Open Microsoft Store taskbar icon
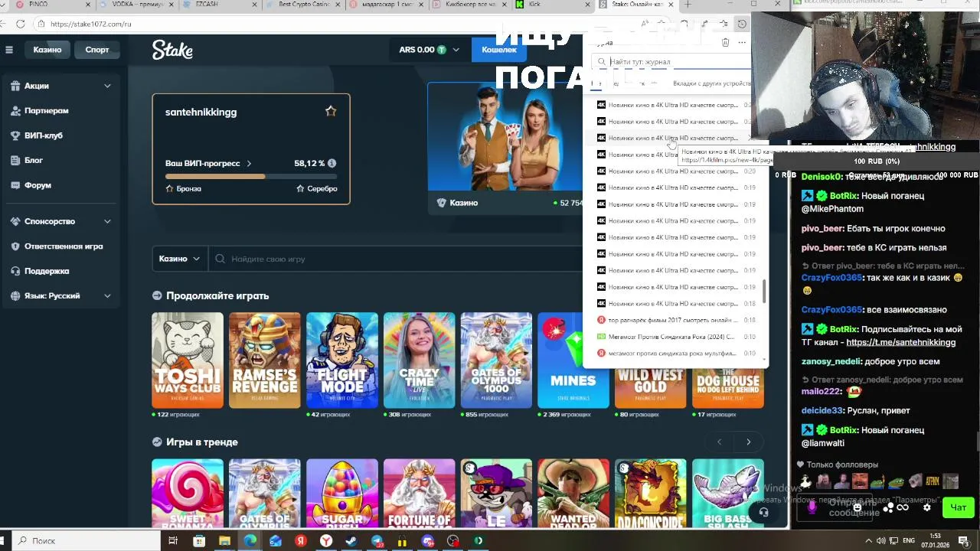The height and width of the screenshot is (551, 980). pyautogui.click(x=199, y=540)
